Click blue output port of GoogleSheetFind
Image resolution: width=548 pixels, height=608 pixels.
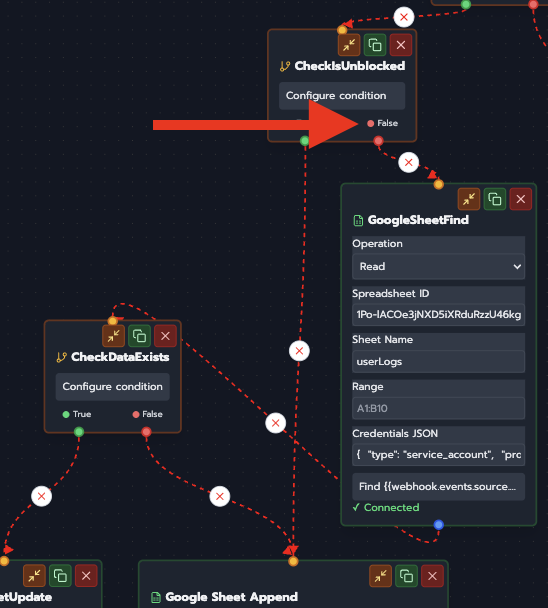click(x=439, y=525)
